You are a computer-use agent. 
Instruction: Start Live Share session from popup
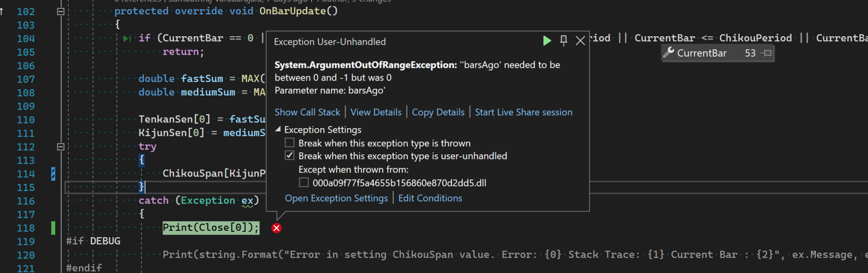tap(524, 112)
